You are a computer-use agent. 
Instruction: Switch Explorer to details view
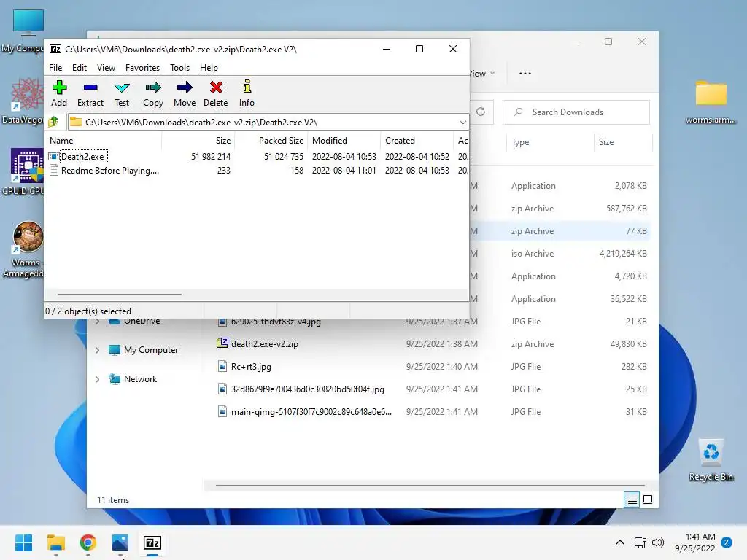click(x=632, y=499)
